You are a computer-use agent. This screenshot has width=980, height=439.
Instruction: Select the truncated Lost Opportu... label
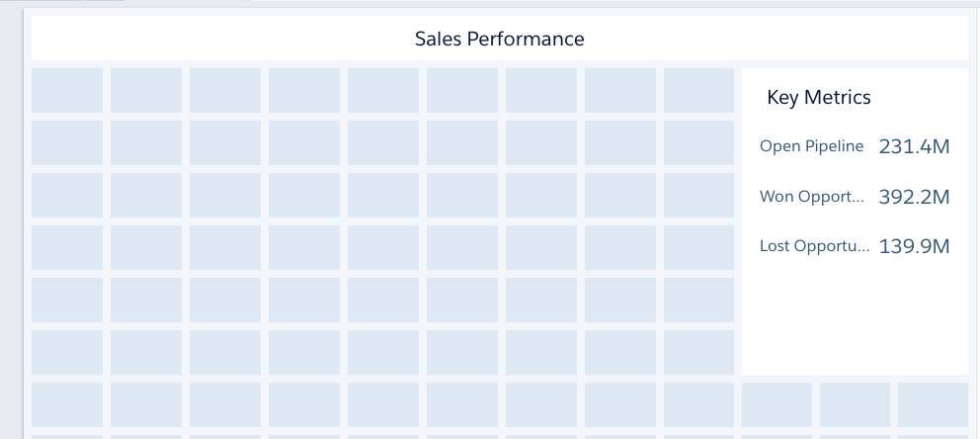(x=814, y=246)
